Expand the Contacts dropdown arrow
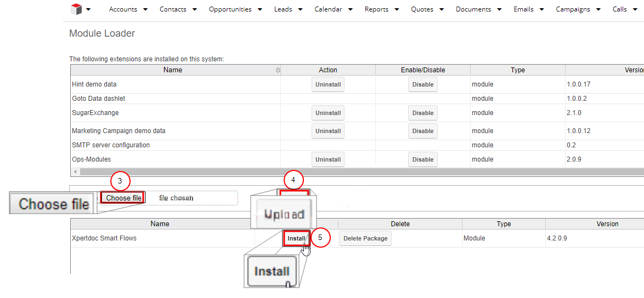Image resolution: width=644 pixels, height=298 pixels. [194, 9]
